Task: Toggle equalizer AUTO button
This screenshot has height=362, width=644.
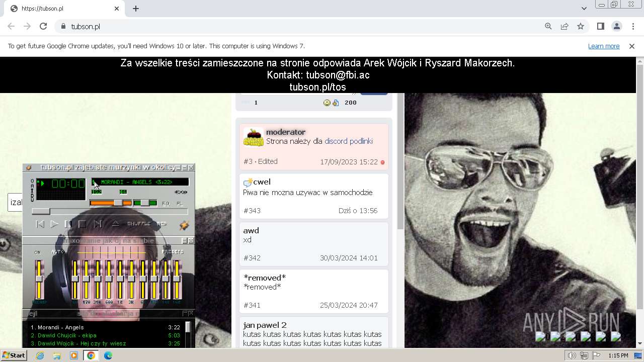Action: [57, 252]
